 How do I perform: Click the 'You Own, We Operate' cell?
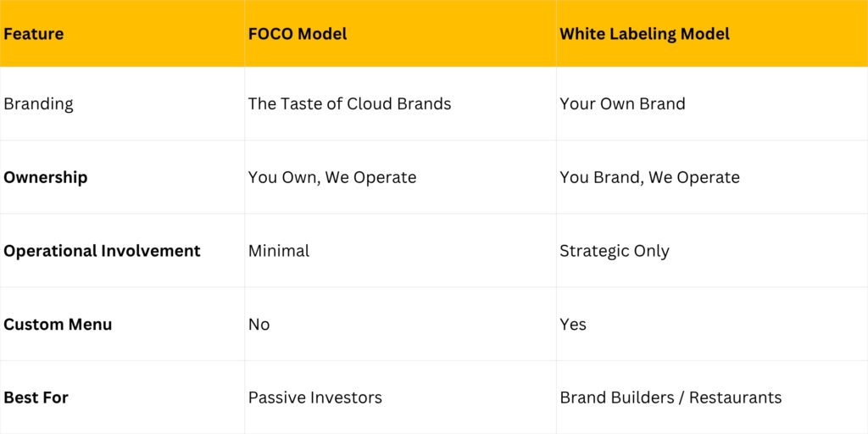coord(332,178)
